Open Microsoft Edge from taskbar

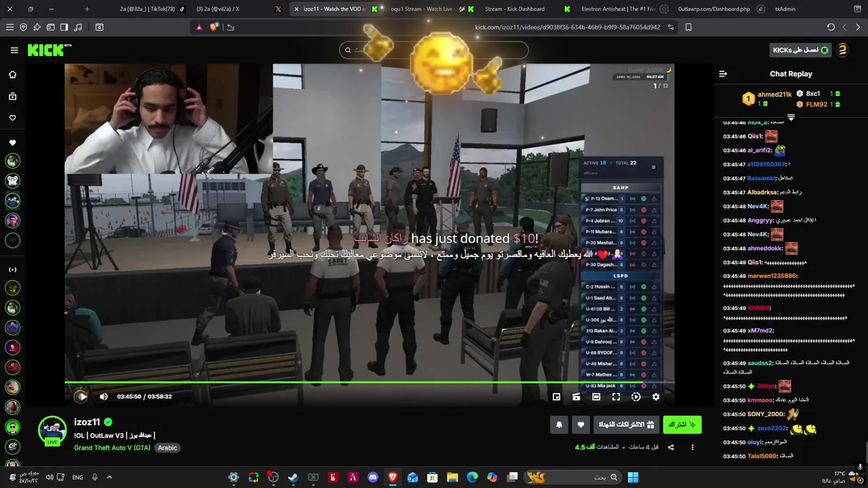coord(472,477)
